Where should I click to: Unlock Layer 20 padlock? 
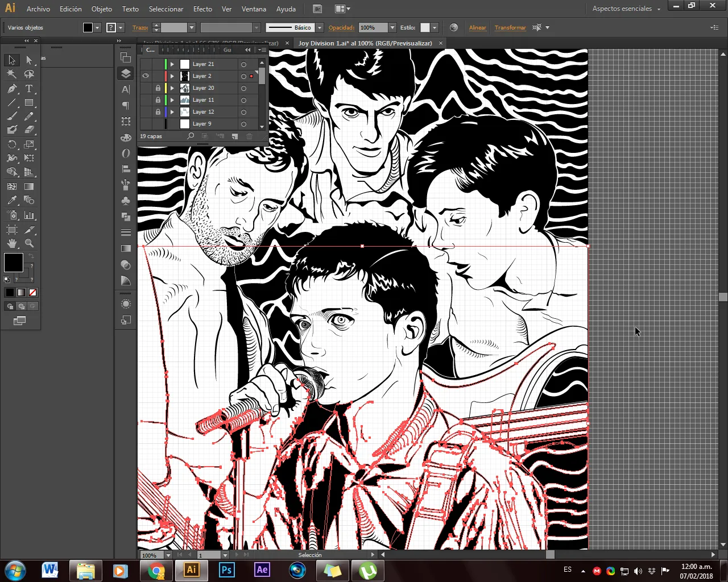[158, 88]
